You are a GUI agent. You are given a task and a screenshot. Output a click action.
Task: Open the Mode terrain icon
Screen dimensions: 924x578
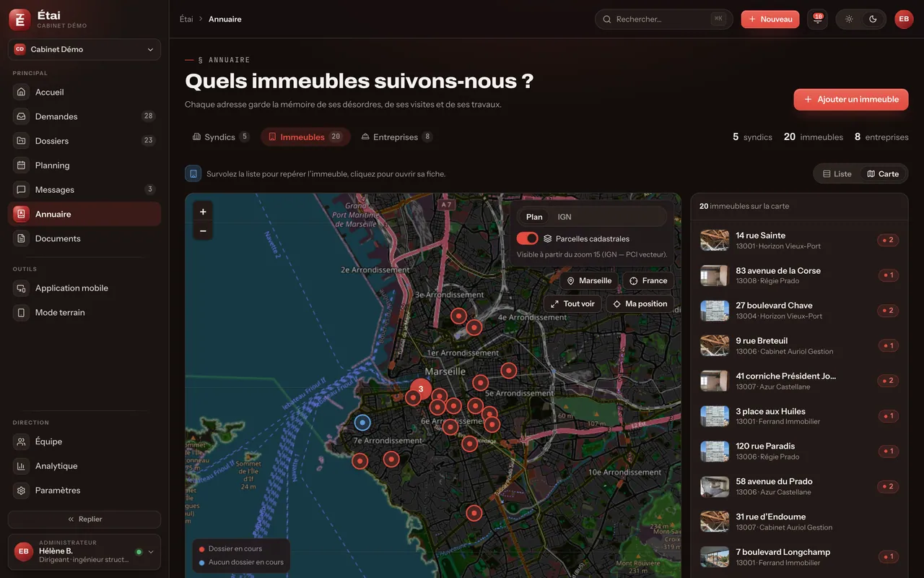22,313
